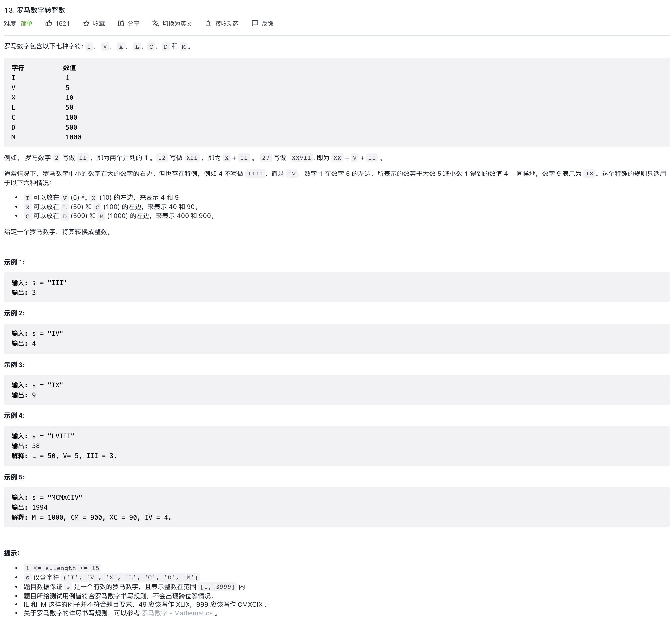Click the XXVII inline code snippet
Image resolution: width=672 pixels, height=618 pixels.
pos(301,158)
